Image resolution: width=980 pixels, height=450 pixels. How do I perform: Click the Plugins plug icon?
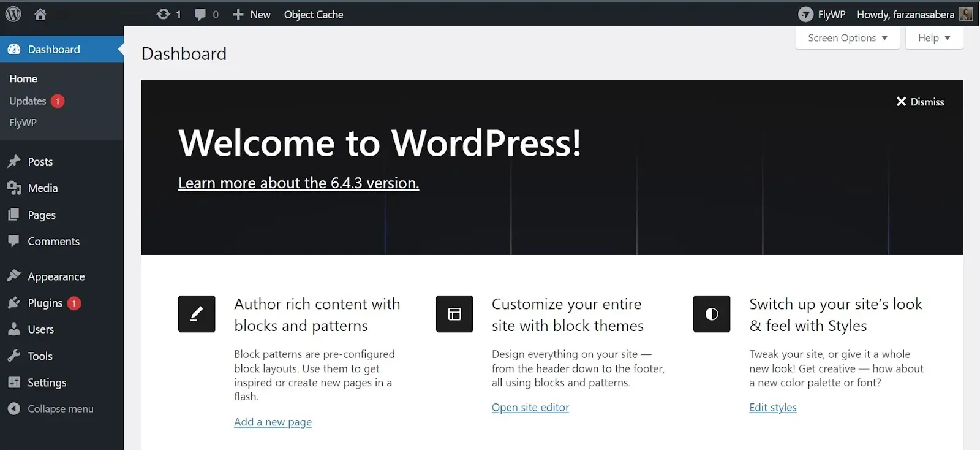point(14,303)
